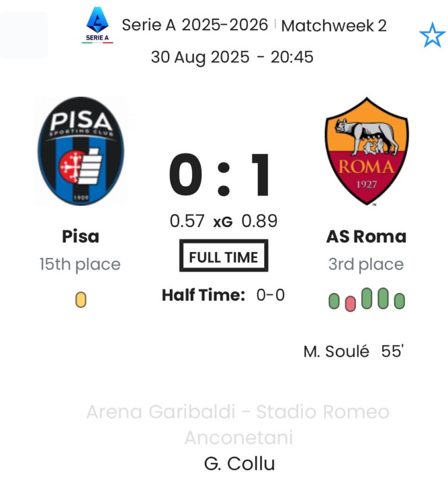Click Roma's red form indicator

(x=350, y=303)
